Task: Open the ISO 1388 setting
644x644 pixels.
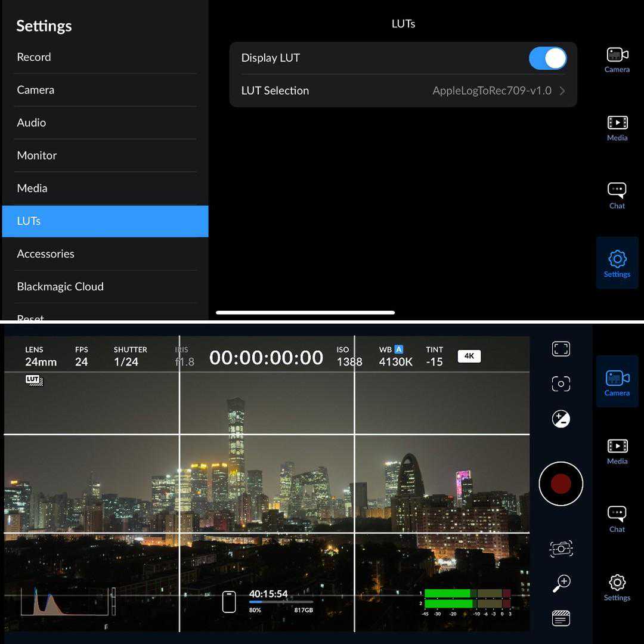Action: point(349,356)
